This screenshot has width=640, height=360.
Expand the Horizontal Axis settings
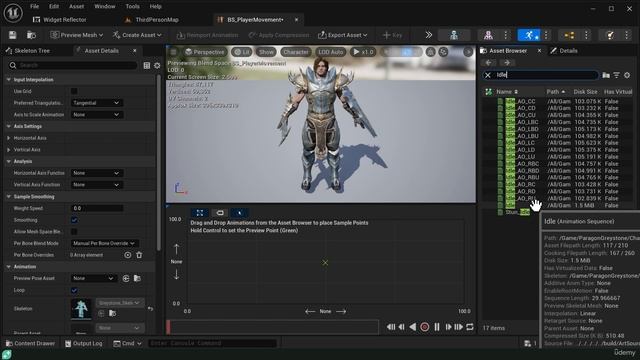(9, 138)
